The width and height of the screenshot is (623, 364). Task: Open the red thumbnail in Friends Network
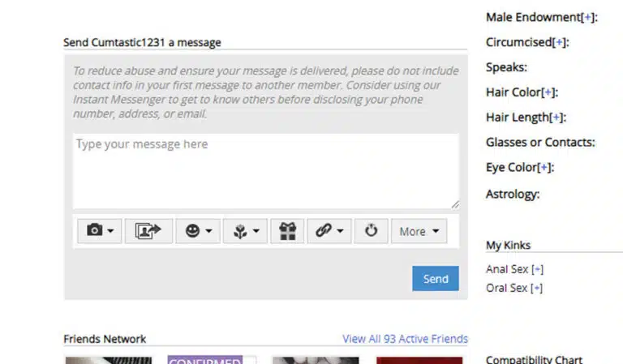419,360
